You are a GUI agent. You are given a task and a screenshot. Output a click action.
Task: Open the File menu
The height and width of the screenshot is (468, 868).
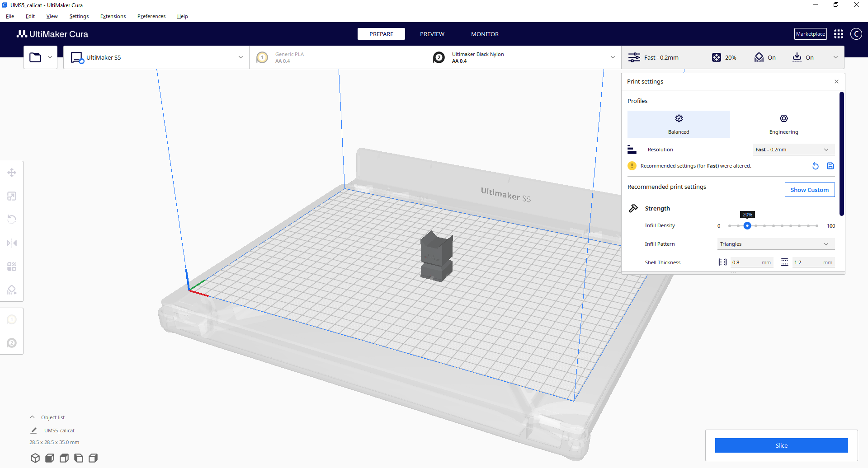tap(10, 16)
